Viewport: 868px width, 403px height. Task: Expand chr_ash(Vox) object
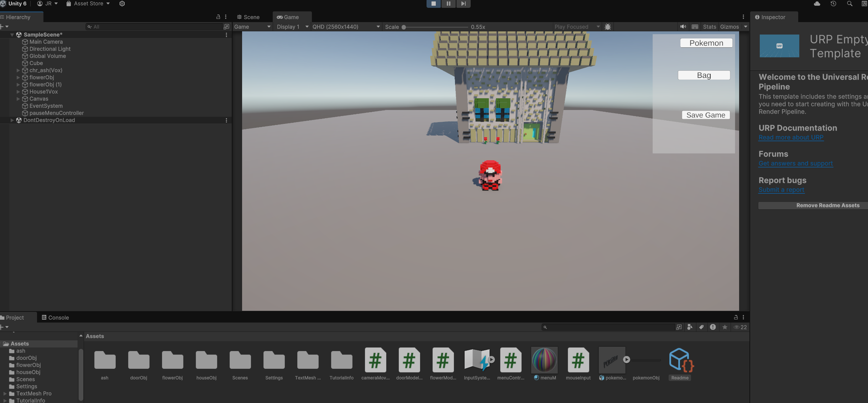click(18, 70)
